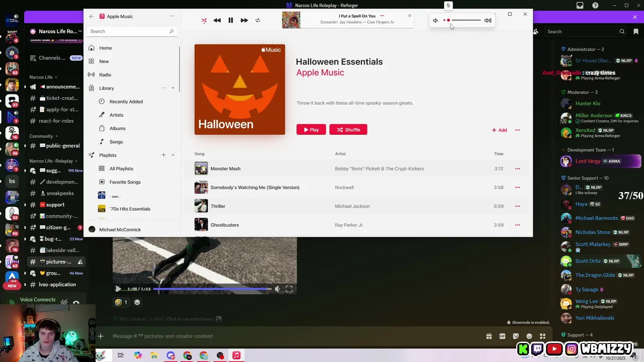Seek the Discord video progress bar
This screenshot has height=362, width=644.
[212, 289]
